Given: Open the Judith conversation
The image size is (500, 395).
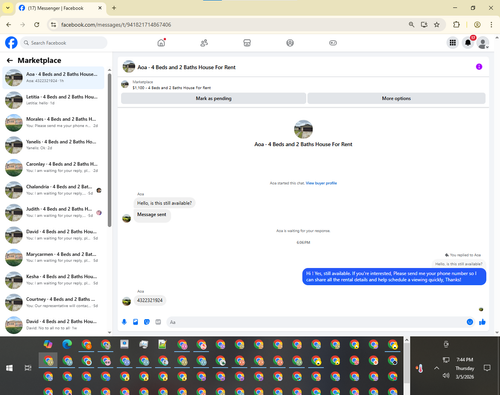Looking at the screenshot, I should (x=53, y=212).
